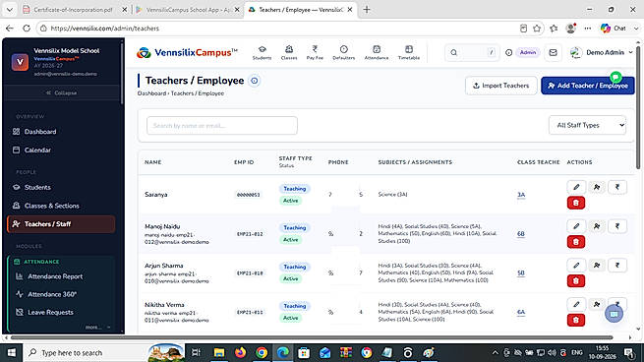This screenshot has width=644, height=362.
Task: Click Dashboard breadcrumb link
Action: coord(151,93)
